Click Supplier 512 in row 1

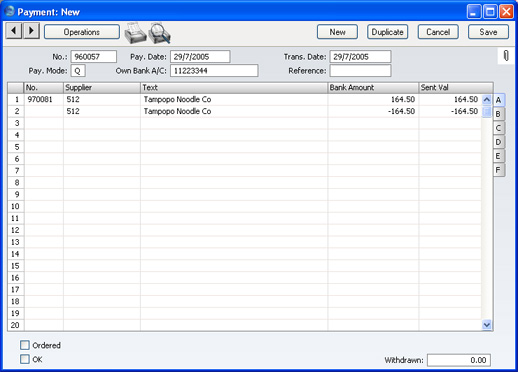(x=102, y=99)
